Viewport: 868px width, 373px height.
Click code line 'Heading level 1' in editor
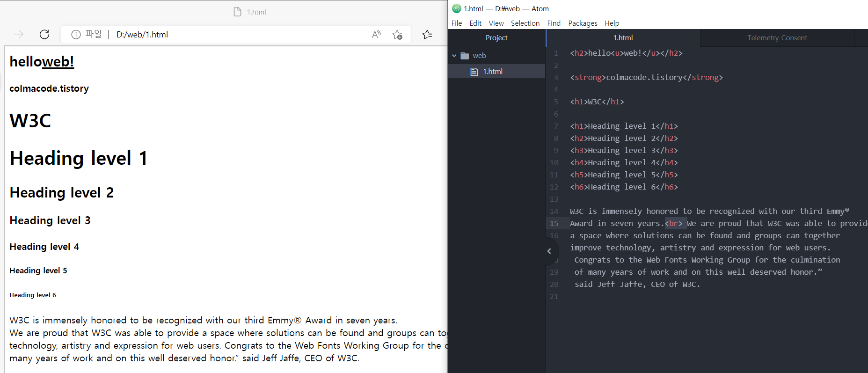624,126
